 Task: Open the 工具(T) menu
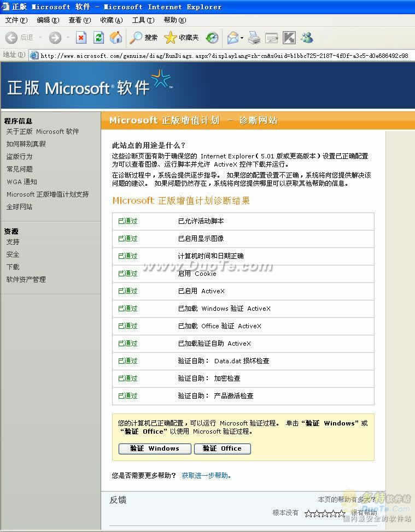(x=143, y=20)
